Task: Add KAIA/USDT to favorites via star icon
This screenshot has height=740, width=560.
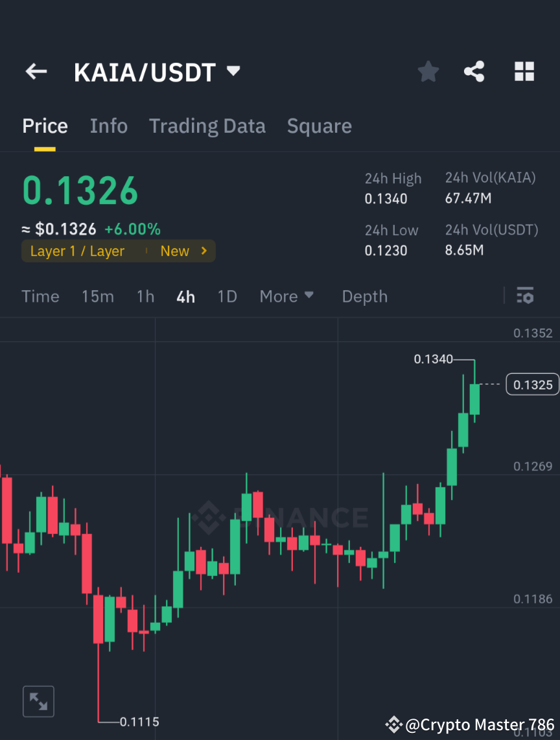Action: (428, 71)
